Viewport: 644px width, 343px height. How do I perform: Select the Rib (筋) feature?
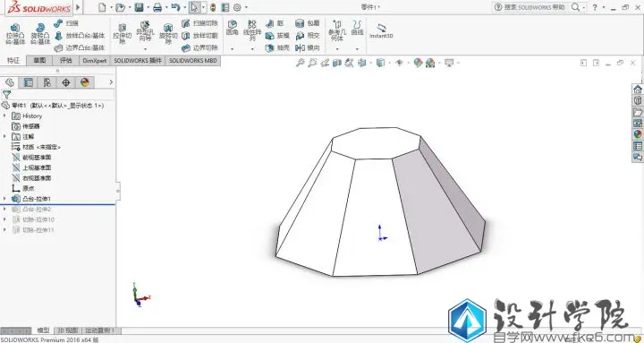pyautogui.click(x=275, y=23)
